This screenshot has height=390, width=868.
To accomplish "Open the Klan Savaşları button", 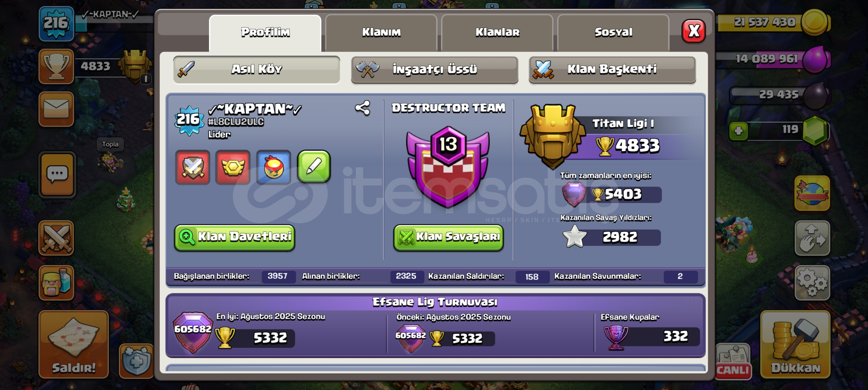I will tap(448, 237).
